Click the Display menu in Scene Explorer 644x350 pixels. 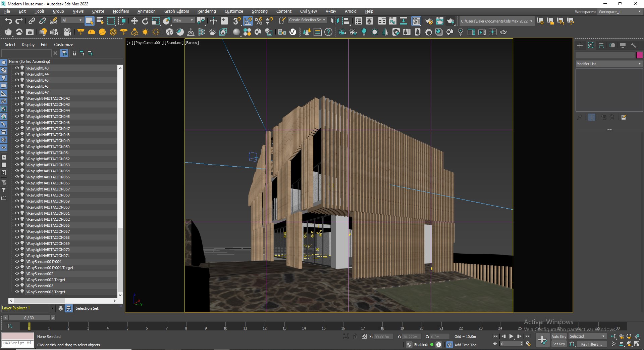(x=28, y=45)
